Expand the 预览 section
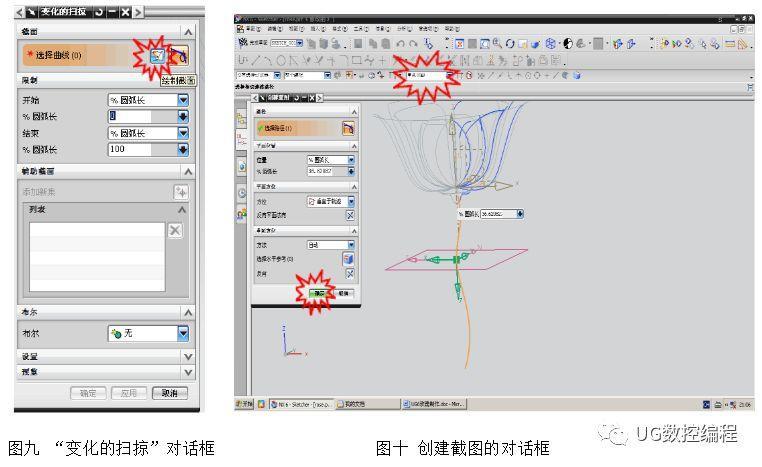 click(188, 373)
